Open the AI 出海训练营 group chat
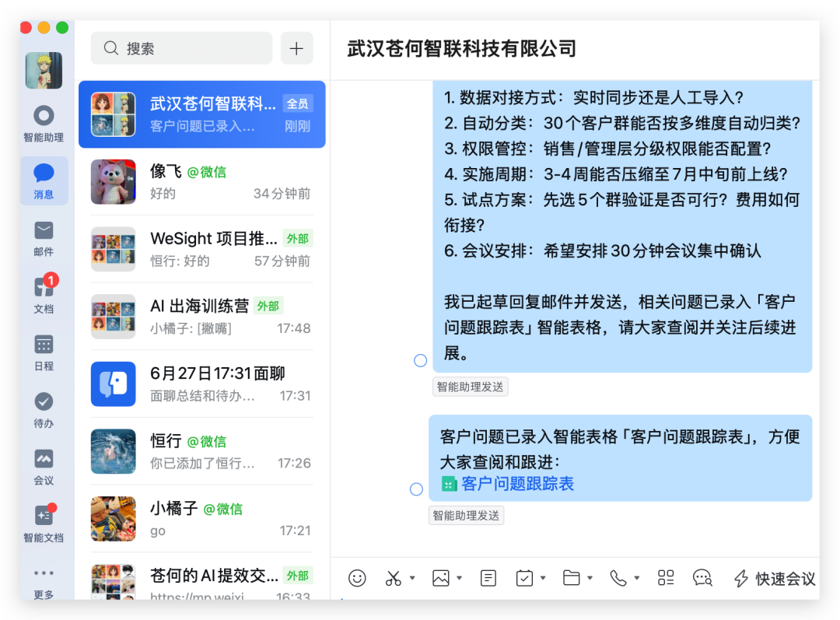The height and width of the screenshot is (620, 840). (202, 317)
